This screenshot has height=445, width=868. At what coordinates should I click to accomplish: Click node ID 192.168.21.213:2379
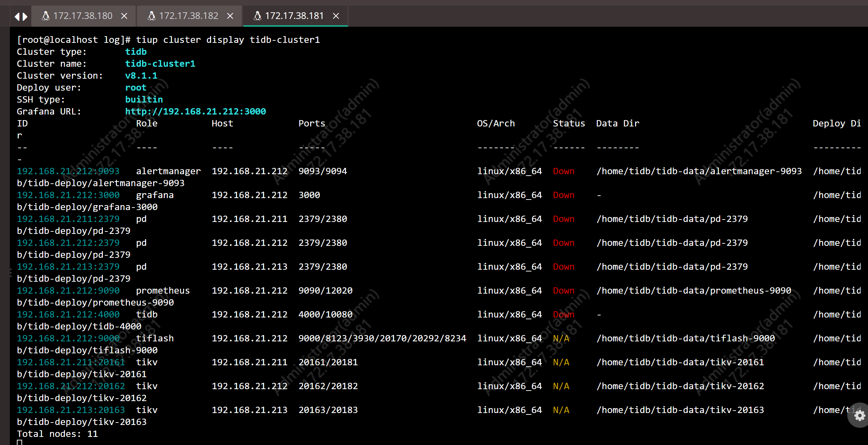coord(68,267)
